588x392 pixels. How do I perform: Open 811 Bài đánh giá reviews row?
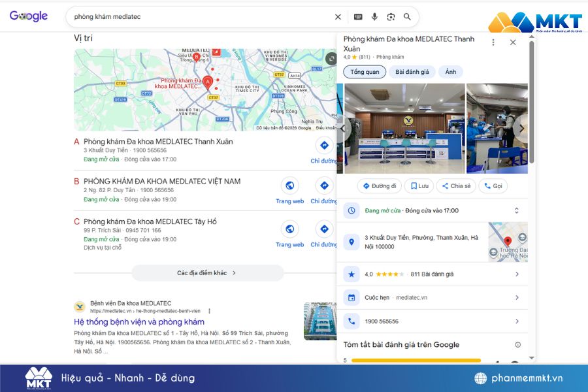click(x=433, y=274)
